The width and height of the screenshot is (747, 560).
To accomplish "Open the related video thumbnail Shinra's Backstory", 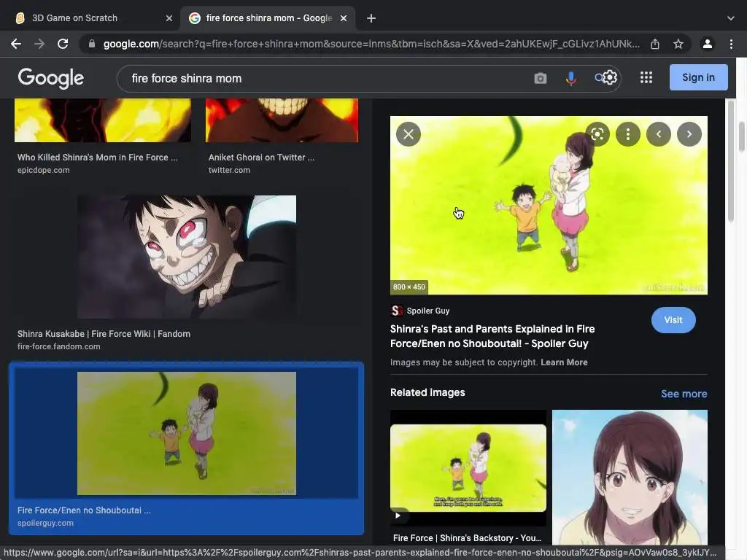I will 468,468.
